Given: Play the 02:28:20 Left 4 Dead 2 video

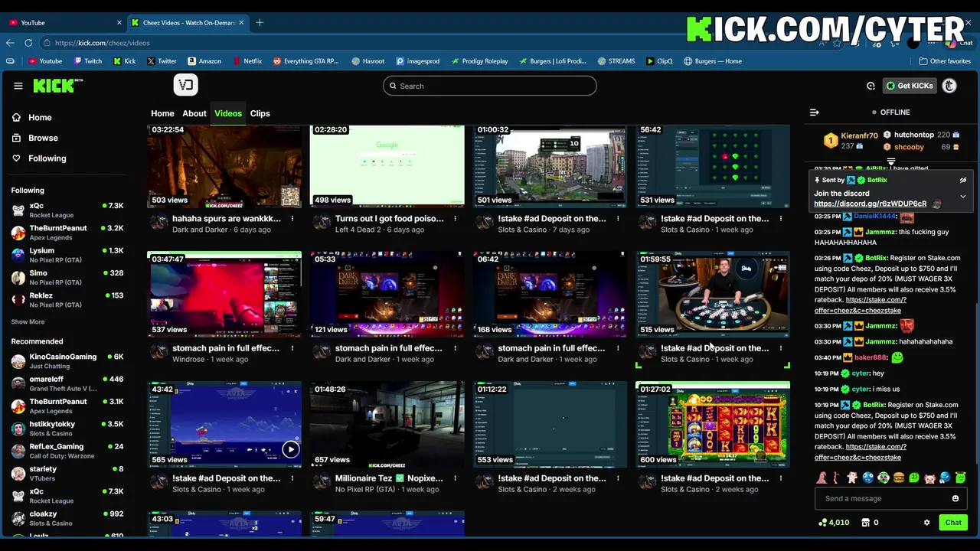Looking at the screenshot, I should pos(387,166).
